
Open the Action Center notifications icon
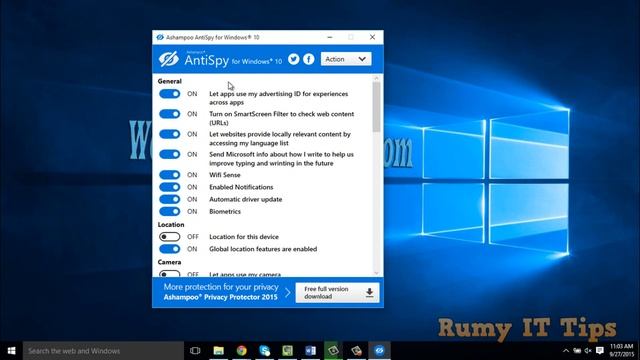[x=600, y=351]
